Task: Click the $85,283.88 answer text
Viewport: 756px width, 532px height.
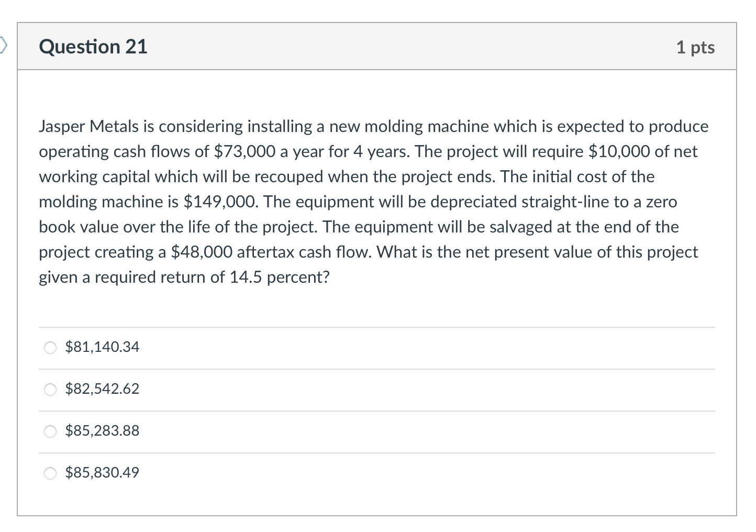Action: tap(102, 431)
